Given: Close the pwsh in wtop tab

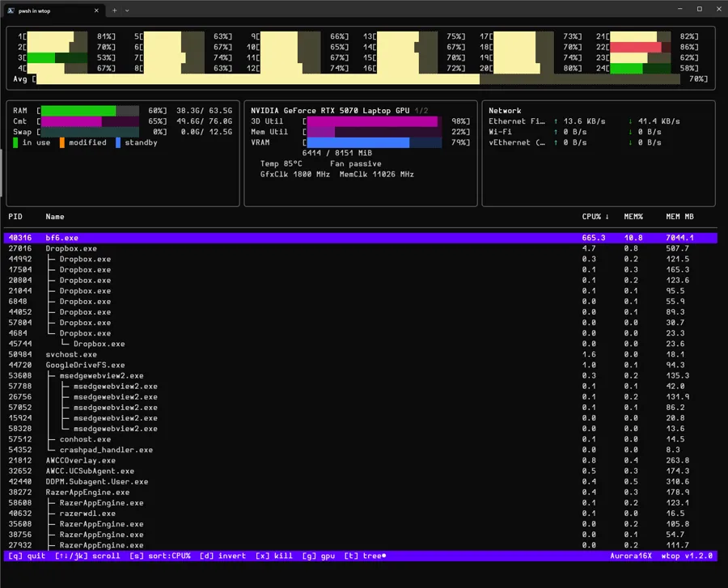Looking at the screenshot, I should click(x=96, y=11).
